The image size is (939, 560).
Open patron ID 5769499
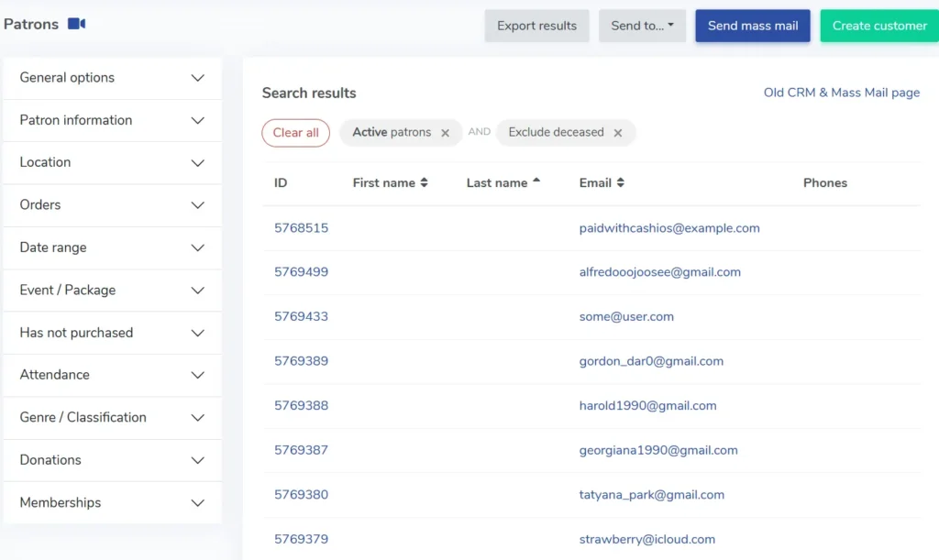(301, 272)
